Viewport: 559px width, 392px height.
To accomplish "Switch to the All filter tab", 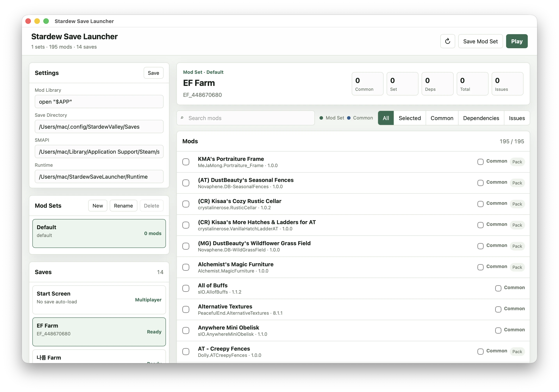I will pos(385,118).
